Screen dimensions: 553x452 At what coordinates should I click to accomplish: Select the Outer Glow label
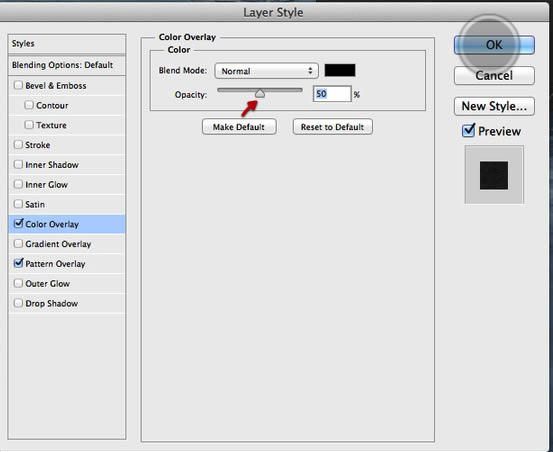[48, 283]
